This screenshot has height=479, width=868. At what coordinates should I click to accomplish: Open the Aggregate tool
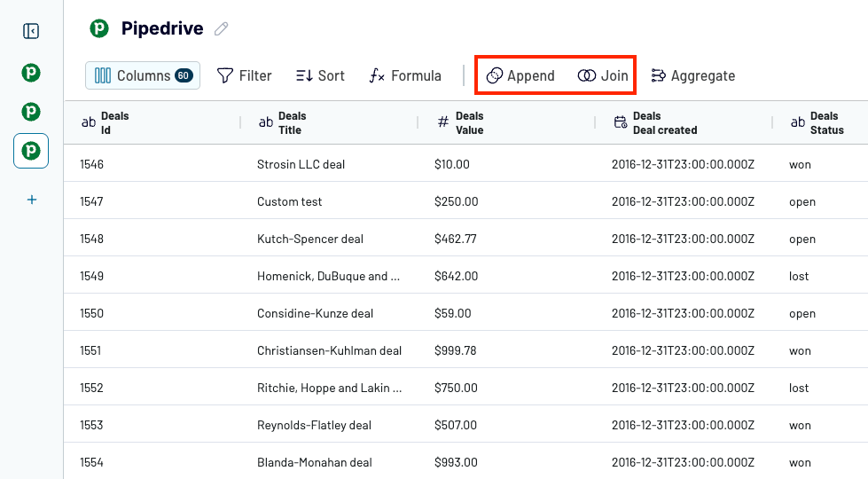[693, 75]
